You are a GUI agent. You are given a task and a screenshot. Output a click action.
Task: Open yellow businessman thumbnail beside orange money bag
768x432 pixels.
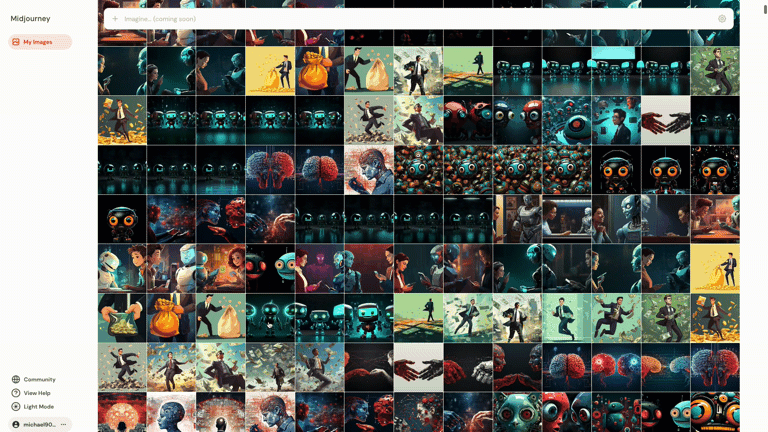(x=270, y=71)
